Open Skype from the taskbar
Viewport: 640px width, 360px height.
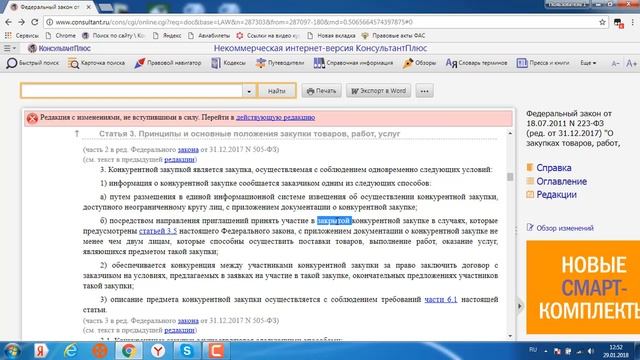(x=187, y=351)
